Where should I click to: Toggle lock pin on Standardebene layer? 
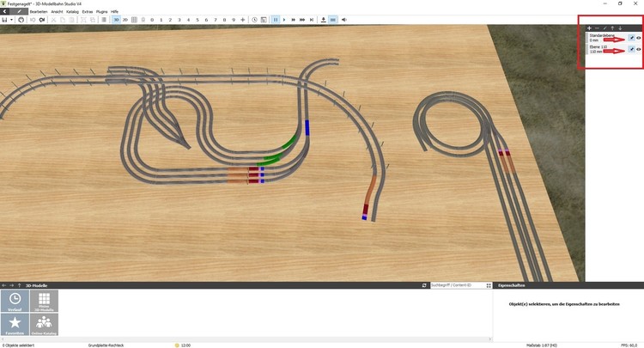pos(631,38)
